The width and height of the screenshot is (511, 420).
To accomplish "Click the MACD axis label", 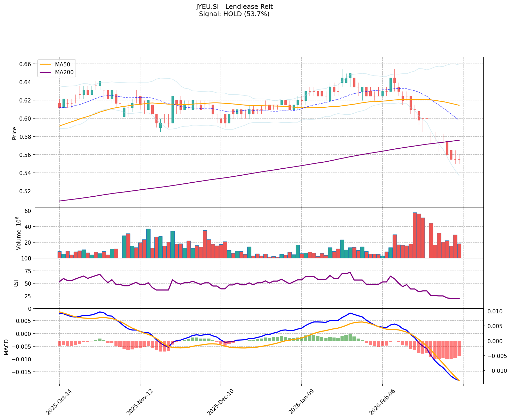I will 6,347.
